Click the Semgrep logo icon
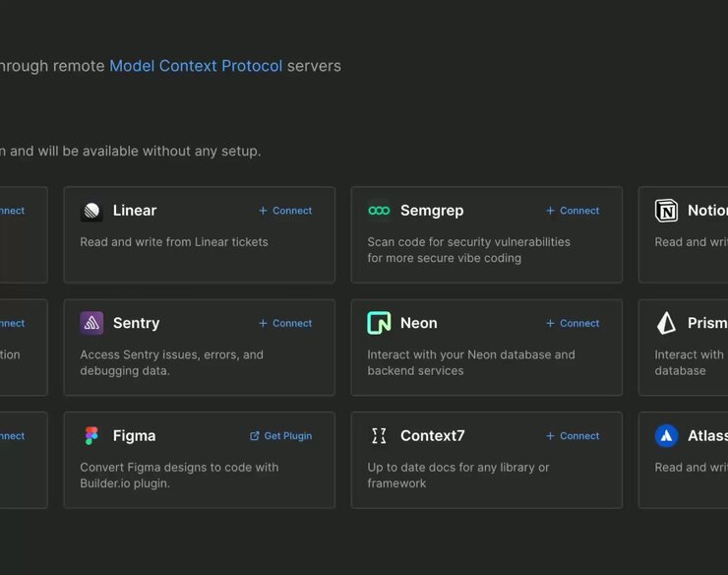Viewport: 728px width, 575px height. pyautogui.click(x=379, y=211)
